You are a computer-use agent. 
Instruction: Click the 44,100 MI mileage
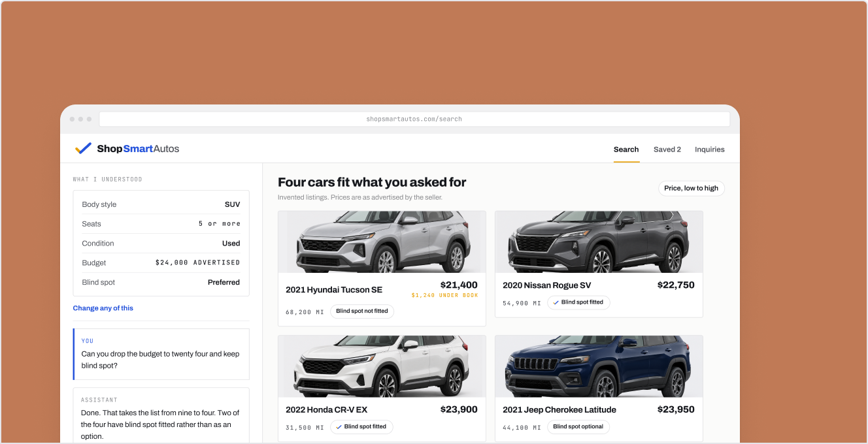[522, 428]
